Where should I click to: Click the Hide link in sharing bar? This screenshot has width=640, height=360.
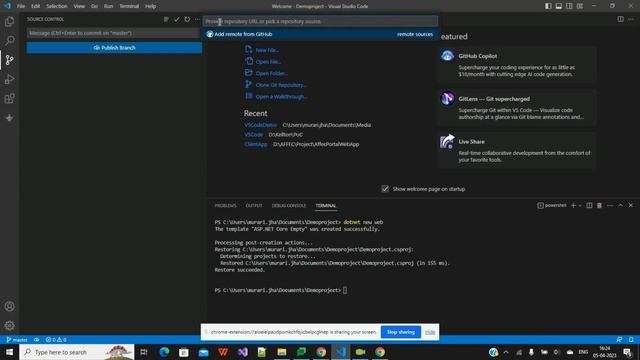pos(430,332)
